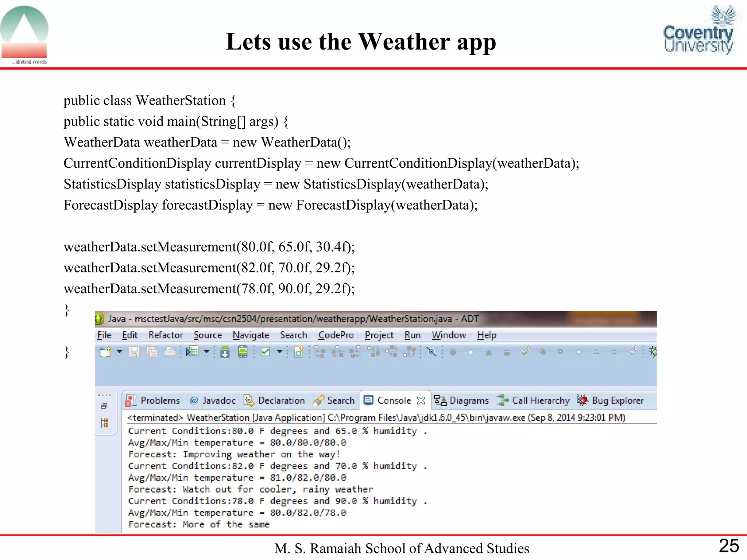Click the ForecastDisplay declaration code line
747x560 pixels.
[x=271, y=205]
